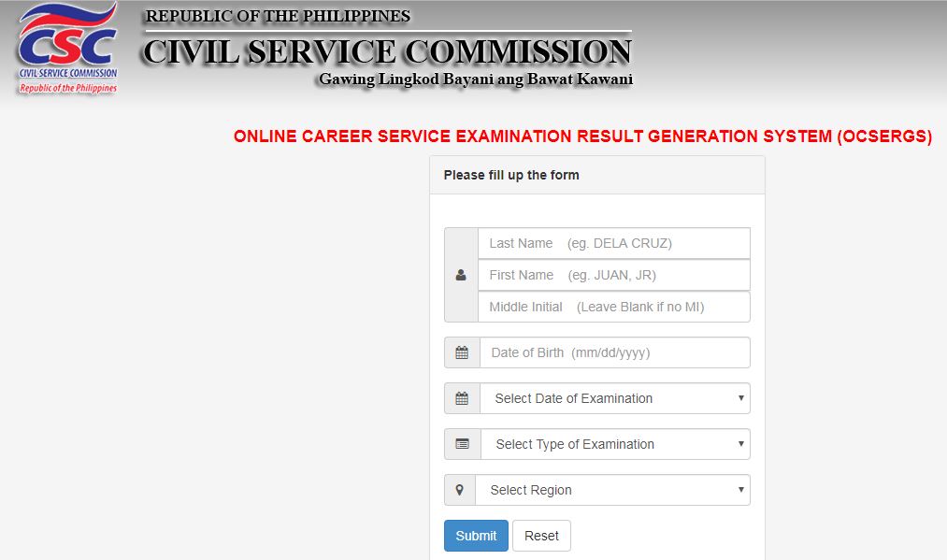Click the OCSERGS red heading text
This screenshot has width=947, height=560.
point(582,136)
